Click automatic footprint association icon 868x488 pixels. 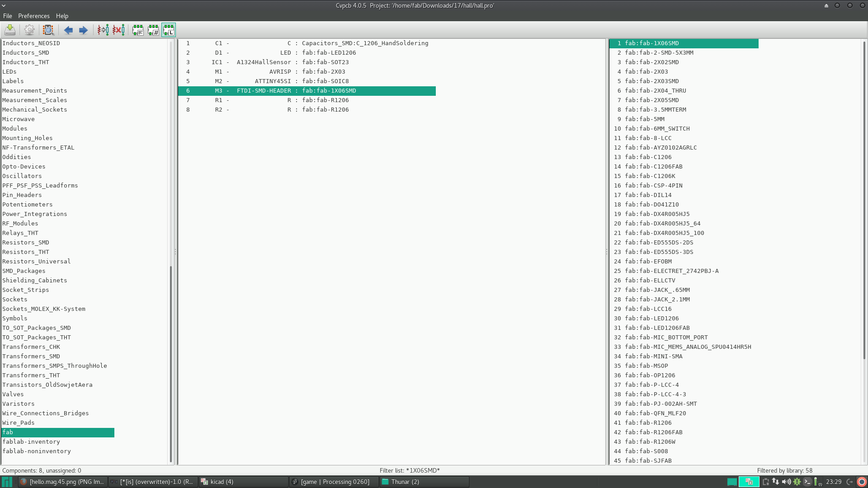pos(103,30)
